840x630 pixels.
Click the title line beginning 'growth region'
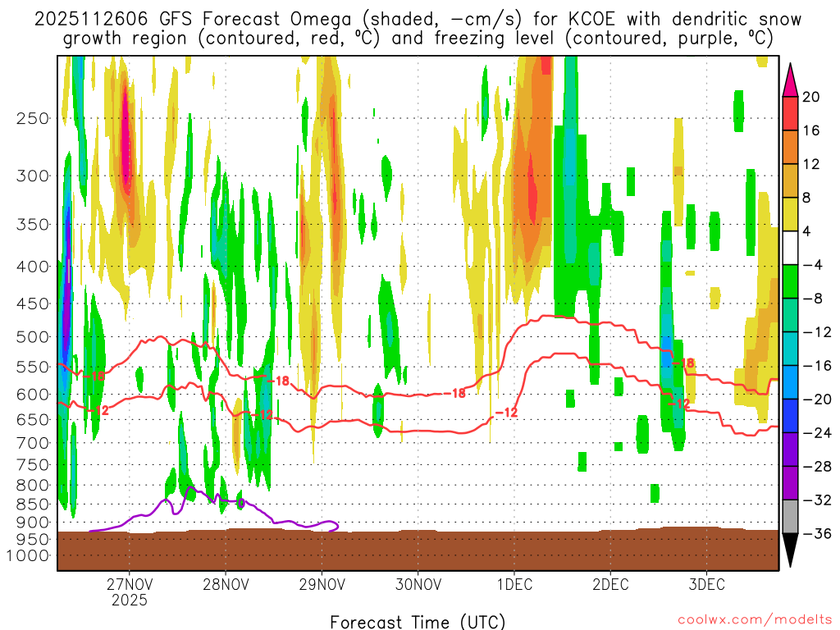(418, 39)
